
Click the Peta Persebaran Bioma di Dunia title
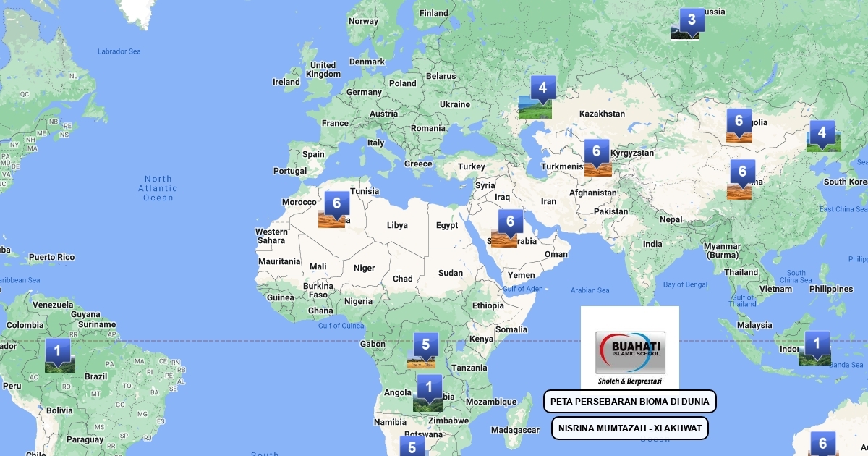pyautogui.click(x=630, y=401)
